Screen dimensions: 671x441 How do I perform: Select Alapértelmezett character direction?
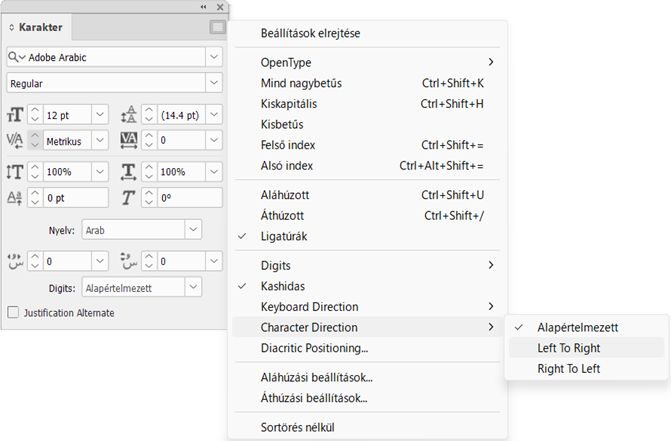point(586,328)
